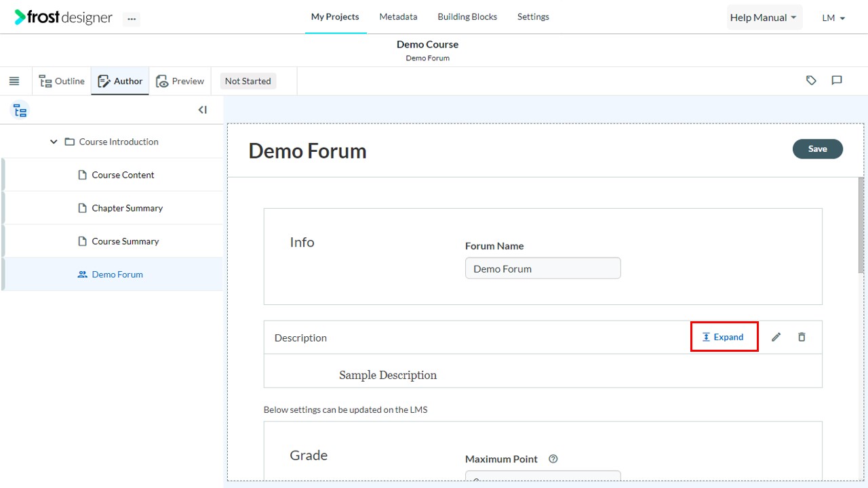This screenshot has height=488, width=868.
Task: Click the Description section label
Action: (300, 338)
